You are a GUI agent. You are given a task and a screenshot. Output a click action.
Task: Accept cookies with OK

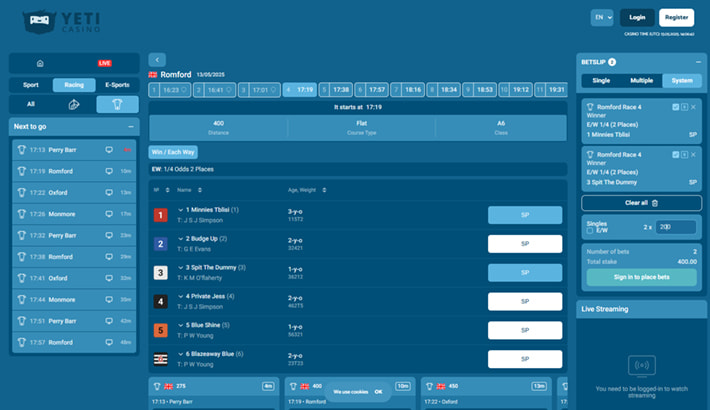tap(378, 392)
